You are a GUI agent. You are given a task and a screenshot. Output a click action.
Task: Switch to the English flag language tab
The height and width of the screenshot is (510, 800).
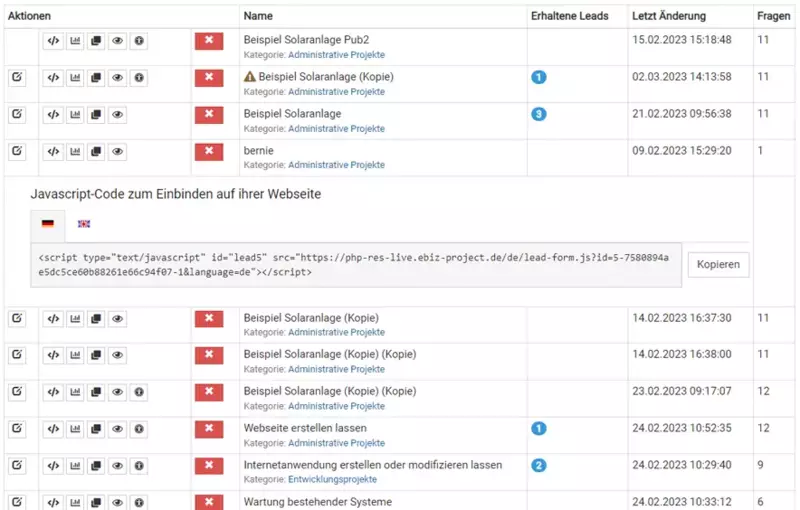[x=84, y=224]
